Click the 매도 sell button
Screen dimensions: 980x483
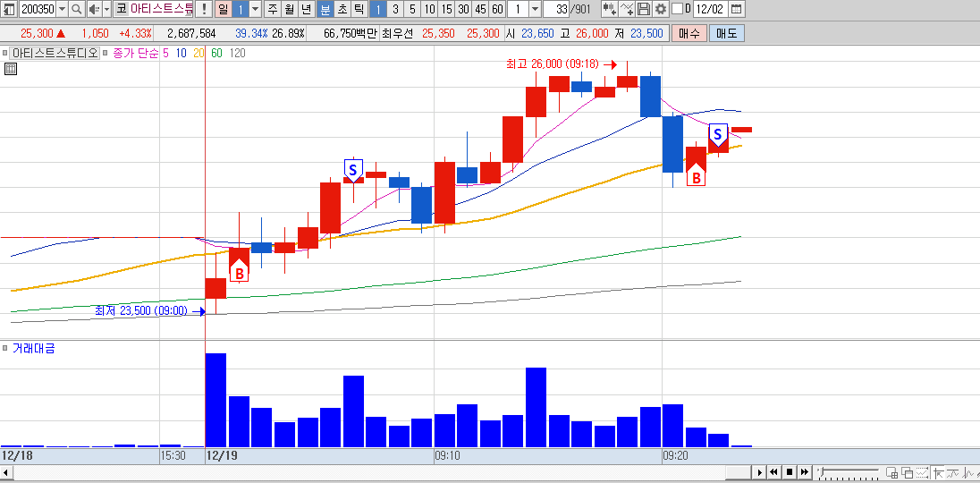pos(727,33)
